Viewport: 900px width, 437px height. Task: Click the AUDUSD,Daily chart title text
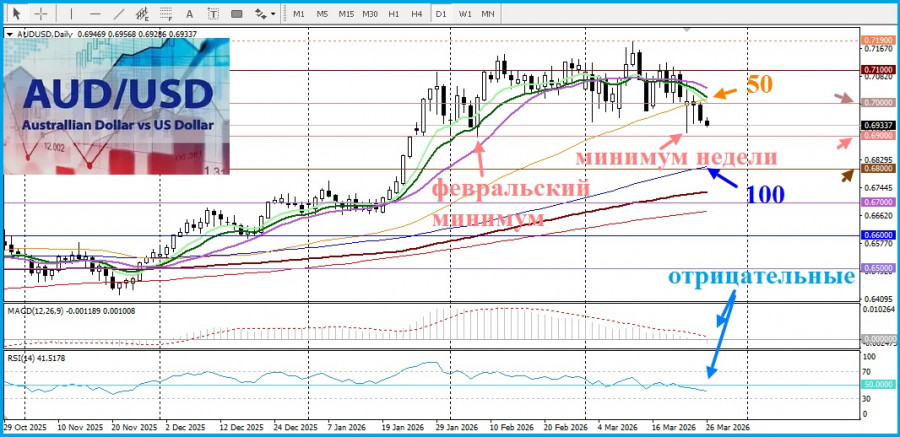coord(44,34)
